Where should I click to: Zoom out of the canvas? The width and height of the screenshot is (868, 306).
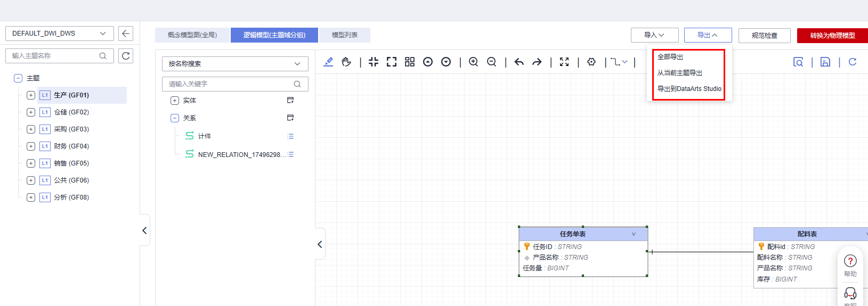tap(491, 62)
